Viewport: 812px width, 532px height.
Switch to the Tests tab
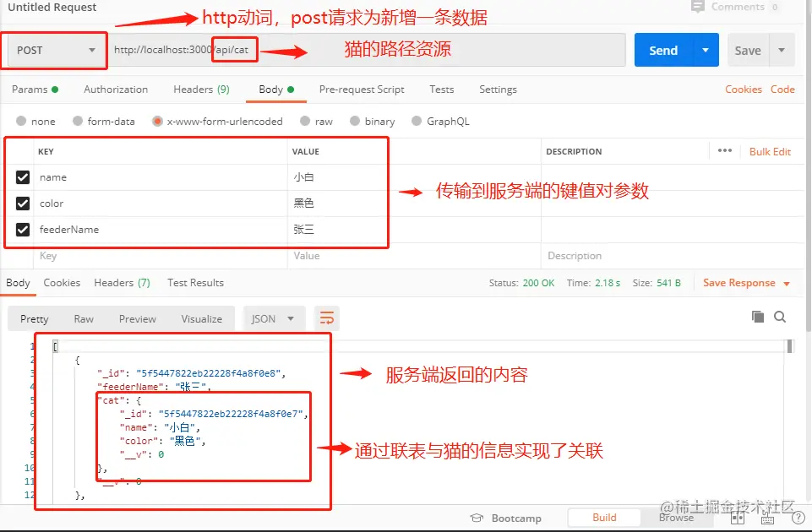coord(442,89)
